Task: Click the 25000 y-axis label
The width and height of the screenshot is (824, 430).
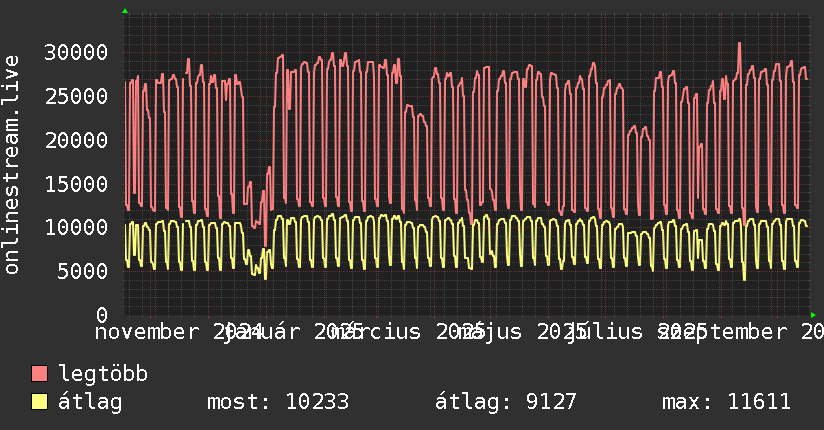Action: [76, 96]
